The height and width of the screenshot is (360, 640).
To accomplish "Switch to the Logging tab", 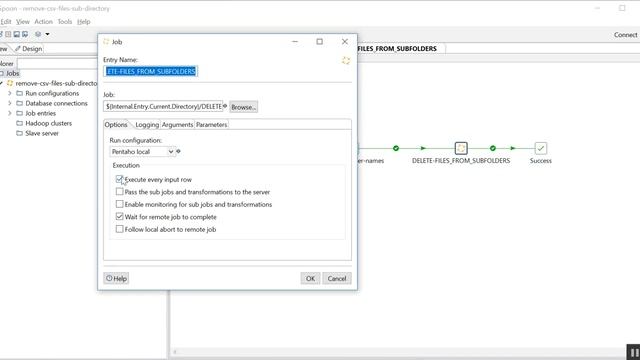I will (147, 125).
